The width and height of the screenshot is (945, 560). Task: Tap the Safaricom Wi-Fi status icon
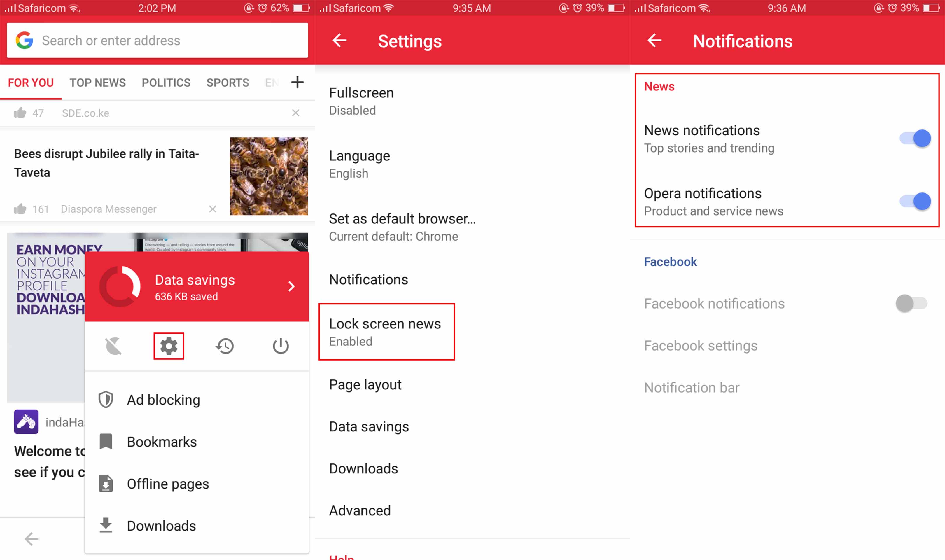tap(75, 8)
